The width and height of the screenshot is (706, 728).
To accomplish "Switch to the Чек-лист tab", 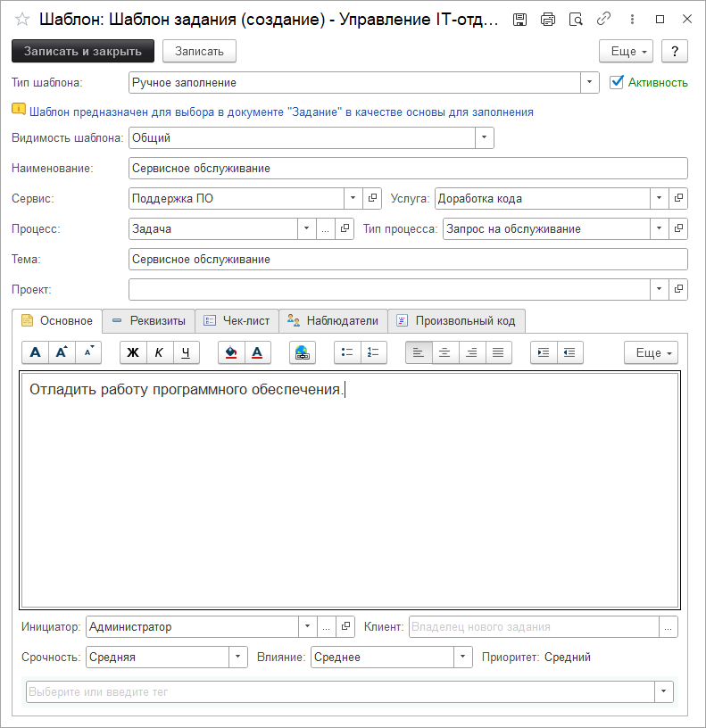I will click(x=237, y=321).
